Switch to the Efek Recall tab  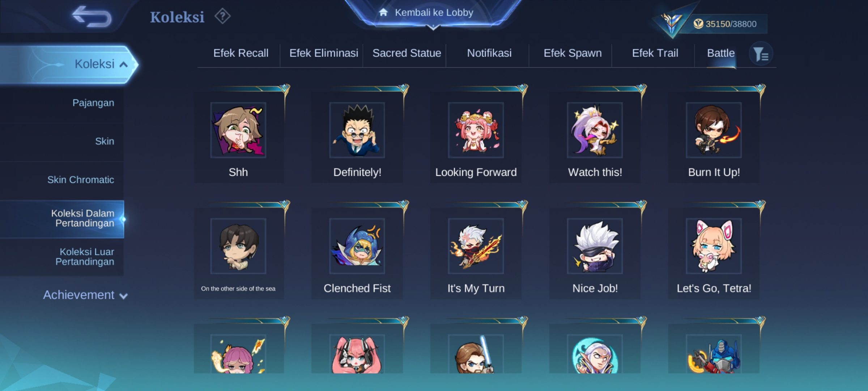coord(241,53)
